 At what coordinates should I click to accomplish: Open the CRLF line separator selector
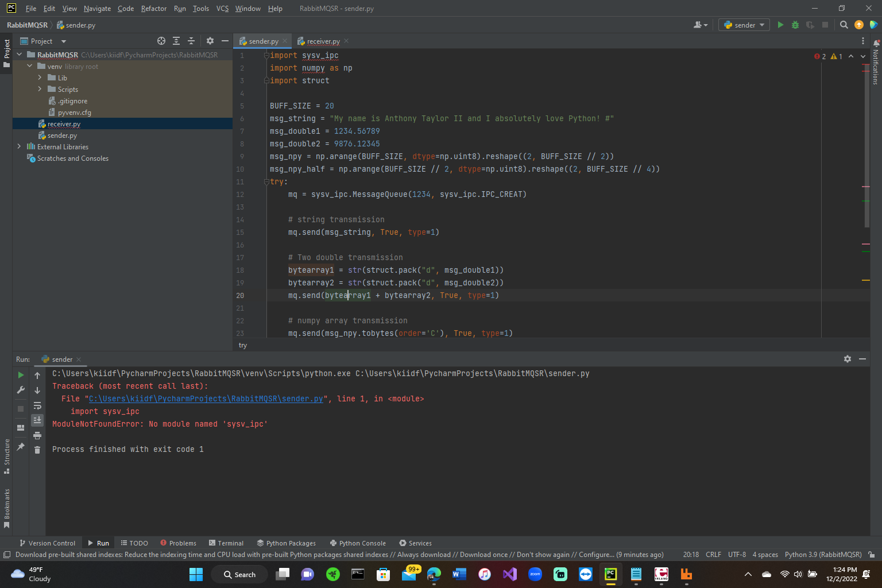click(x=713, y=555)
